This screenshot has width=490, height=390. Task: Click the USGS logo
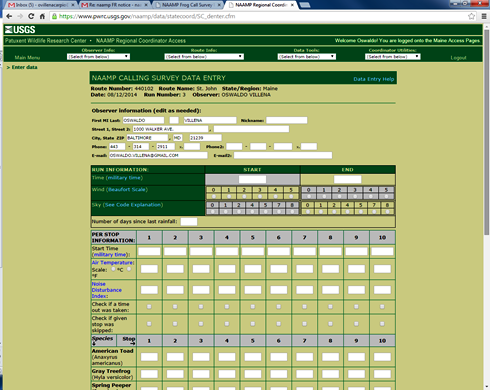click(x=20, y=30)
